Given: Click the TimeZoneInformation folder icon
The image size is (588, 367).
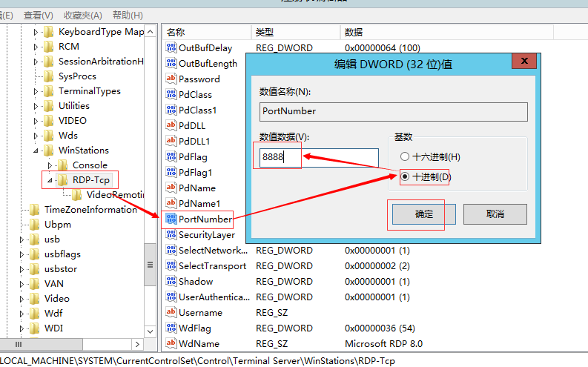Looking at the screenshot, I should (35, 210).
